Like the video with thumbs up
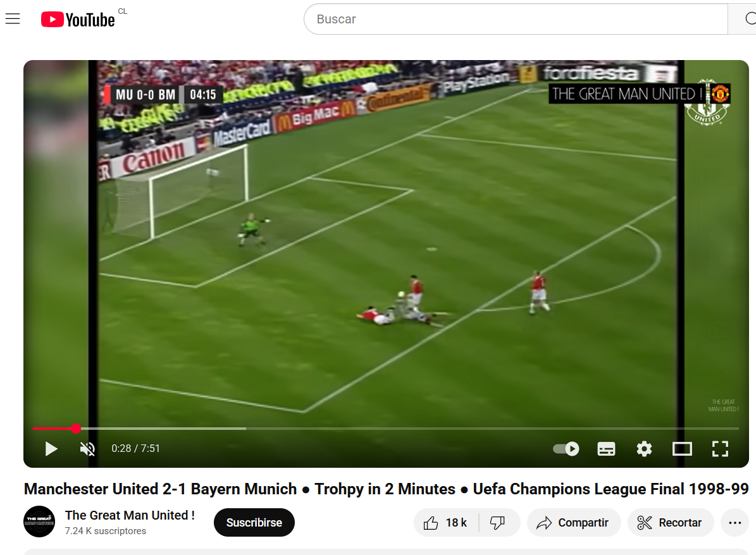Screen dimensions: 756x555 click(x=446, y=522)
